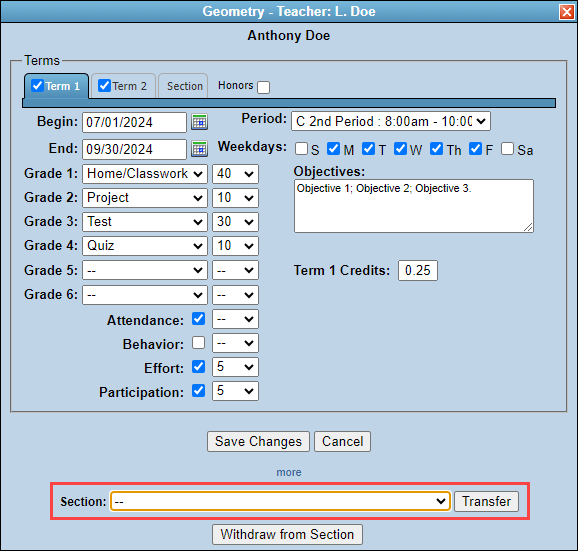The image size is (578, 551).
Task: Open Grade 2 weight dropdown
Action: click(235, 198)
